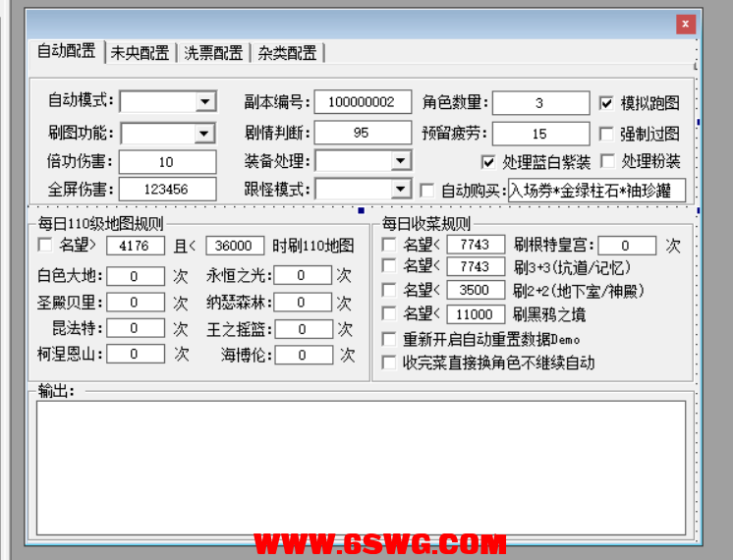
Task: Click the 剧情判断 field showing 95
Action: 363,133
